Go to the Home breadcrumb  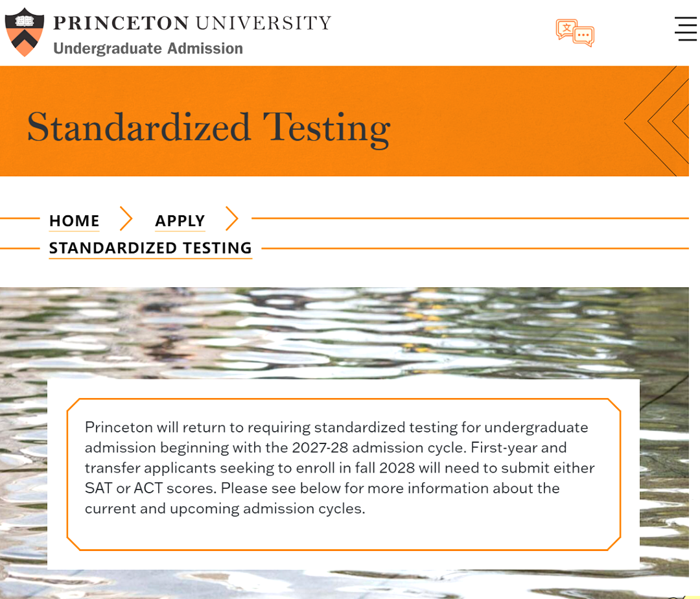click(75, 221)
